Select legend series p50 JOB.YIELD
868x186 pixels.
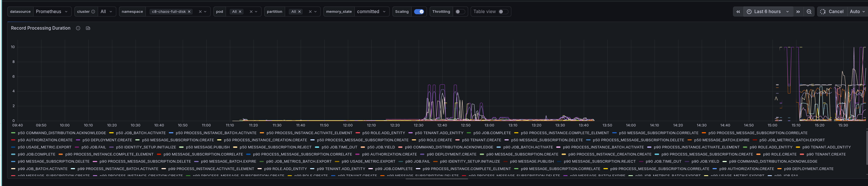381,147
